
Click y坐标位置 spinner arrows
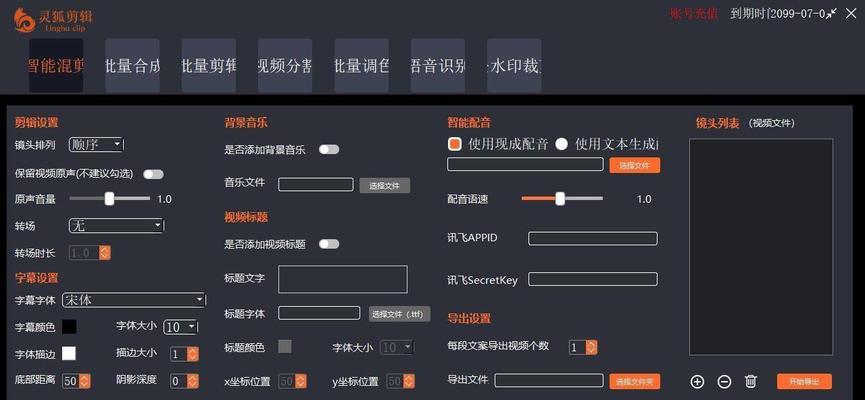coord(409,381)
